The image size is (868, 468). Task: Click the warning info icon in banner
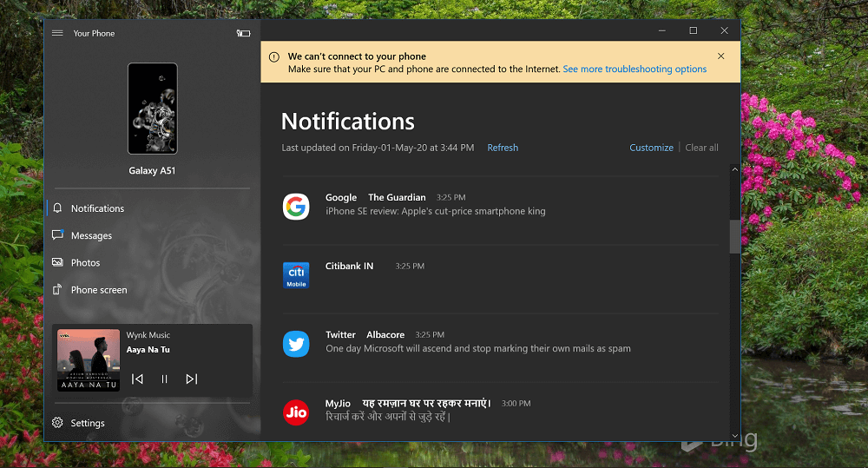274,57
